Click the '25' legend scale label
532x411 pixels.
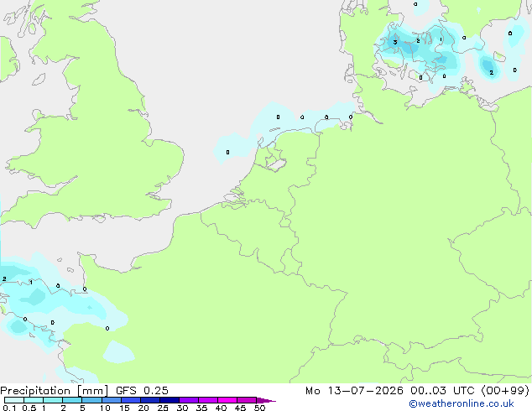(x=163, y=408)
